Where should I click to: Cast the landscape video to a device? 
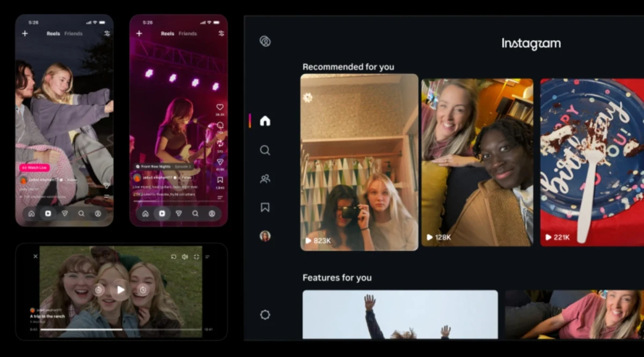pyautogui.click(x=173, y=257)
